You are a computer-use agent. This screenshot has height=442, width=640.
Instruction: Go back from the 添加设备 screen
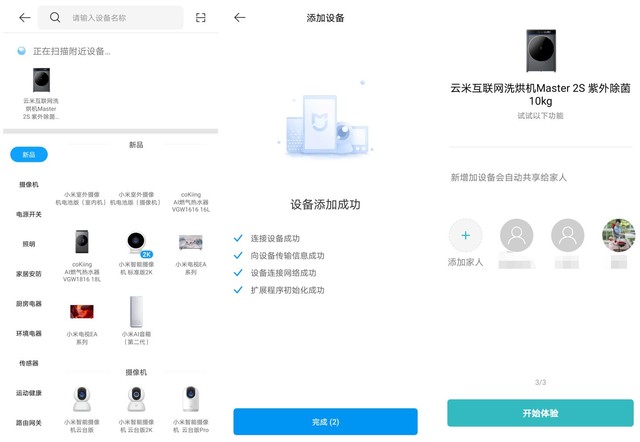(x=240, y=18)
